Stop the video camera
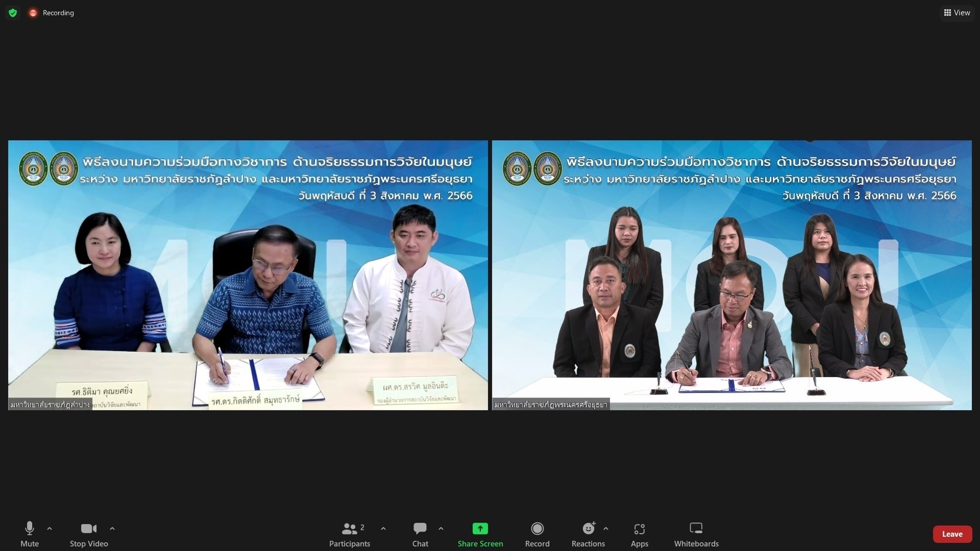Screen dimensions: 980x551 pyautogui.click(x=89, y=534)
